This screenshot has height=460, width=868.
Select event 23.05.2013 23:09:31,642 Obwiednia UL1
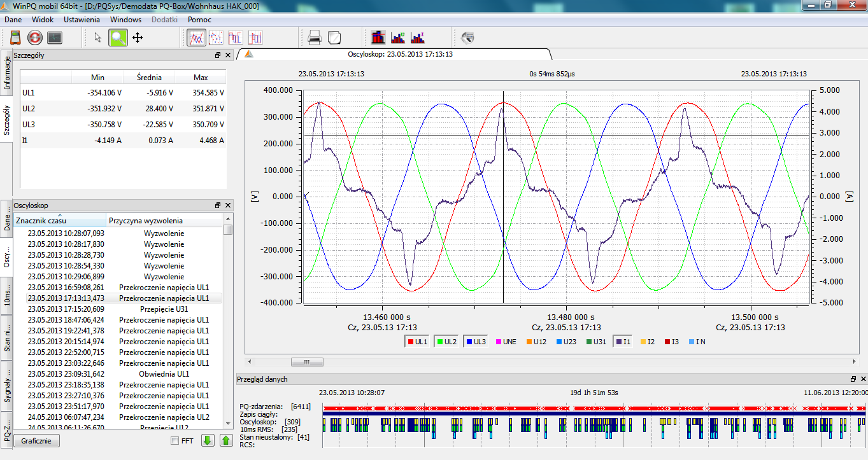pyautogui.click(x=118, y=373)
